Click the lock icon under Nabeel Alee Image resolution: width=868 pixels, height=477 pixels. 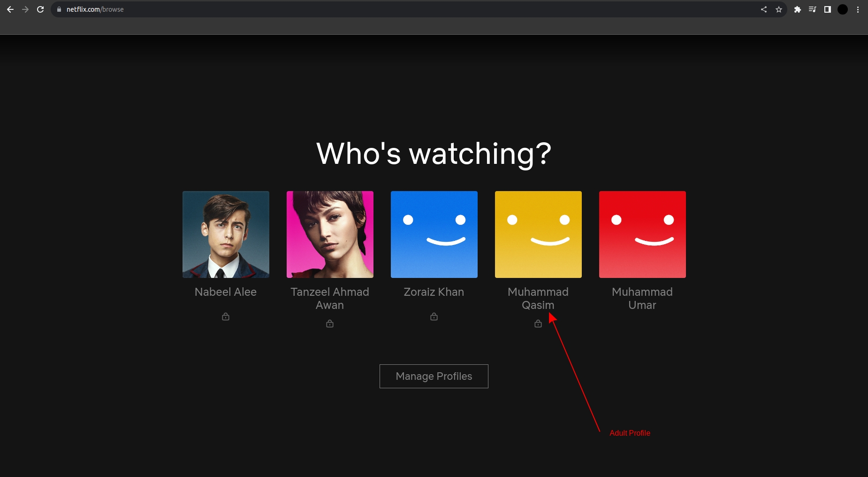coord(226,317)
